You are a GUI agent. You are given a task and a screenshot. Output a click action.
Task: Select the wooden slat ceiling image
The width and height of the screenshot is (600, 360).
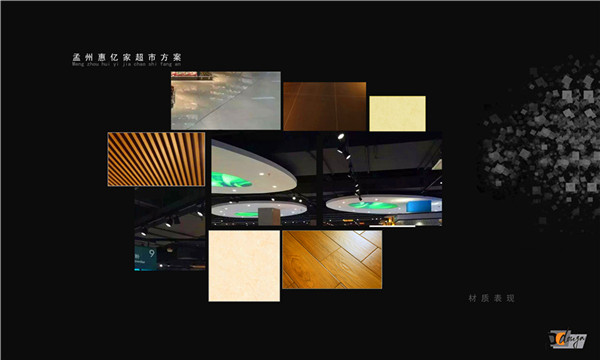[156, 159]
